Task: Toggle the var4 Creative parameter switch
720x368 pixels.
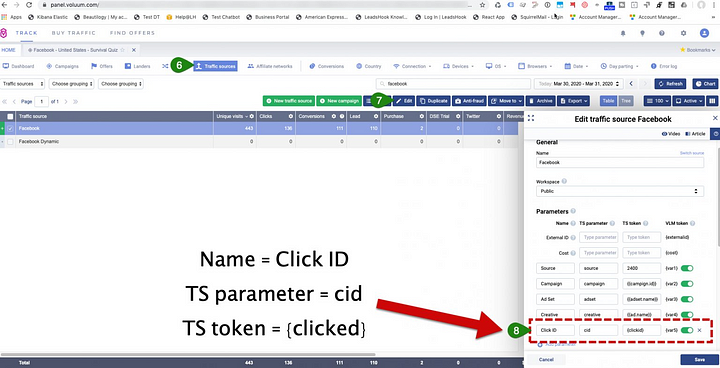Action: (x=687, y=315)
